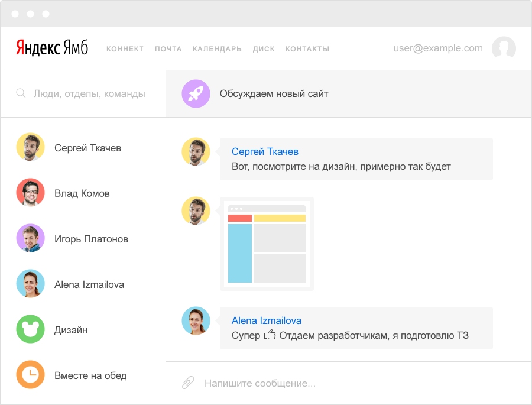Switch to Контакты in top navigation
Image resolution: width=532 pixels, height=405 pixels.
click(x=307, y=49)
